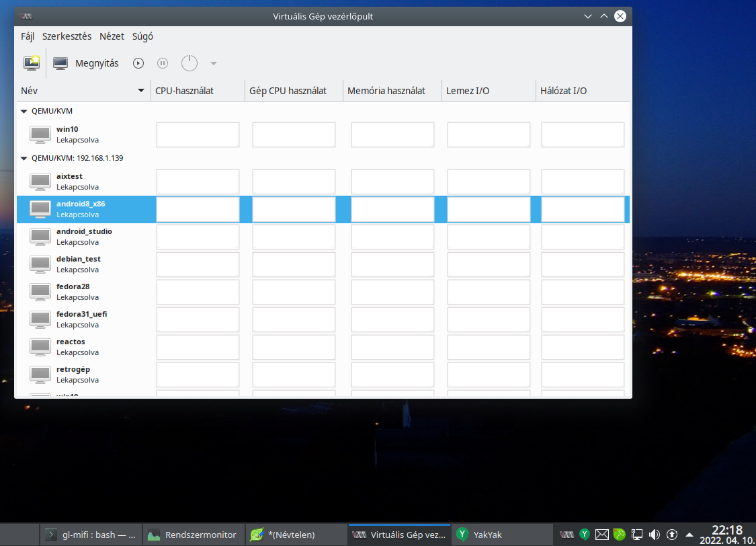Screen dimensions: 756x546
Task: Collapse QEMU/KVM 192.168.1.139 connection
Action: 24,158
